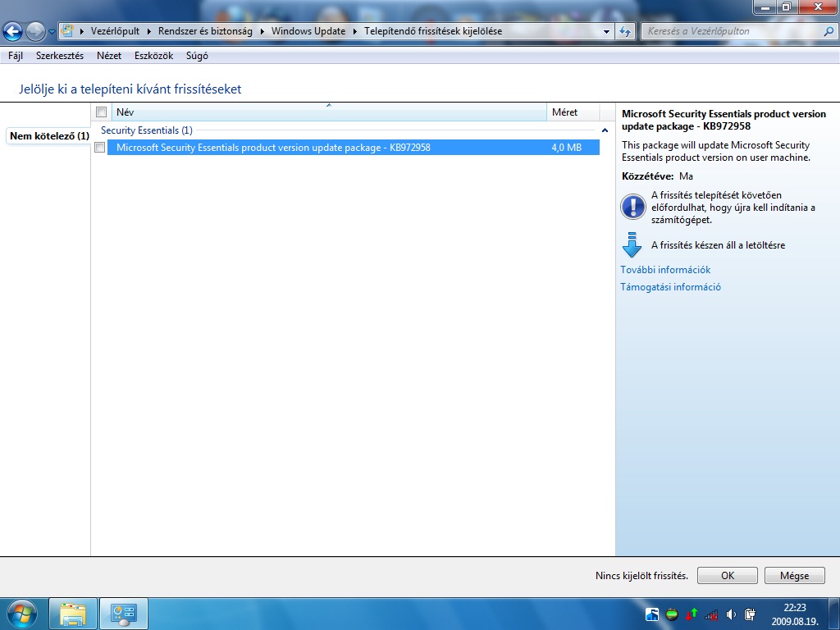The height and width of the screenshot is (630, 840).
Task: Open the Start menu orb
Action: point(21,614)
